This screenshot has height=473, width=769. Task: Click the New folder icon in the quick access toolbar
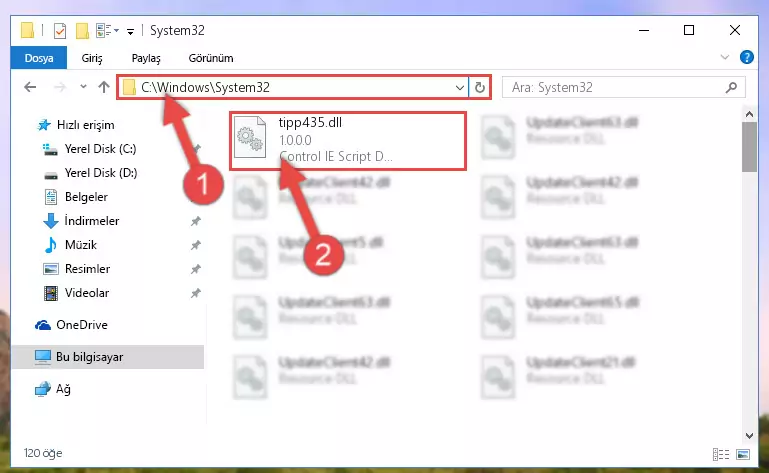click(82, 31)
